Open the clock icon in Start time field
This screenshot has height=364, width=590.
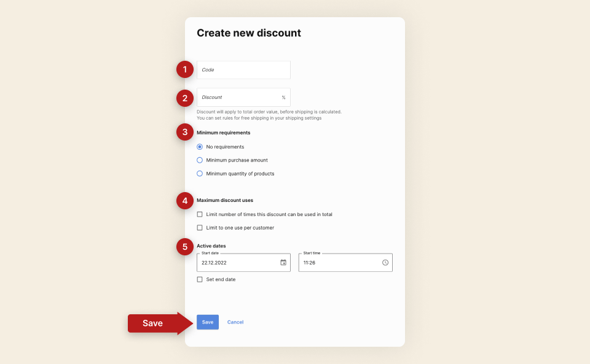tap(385, 262)
